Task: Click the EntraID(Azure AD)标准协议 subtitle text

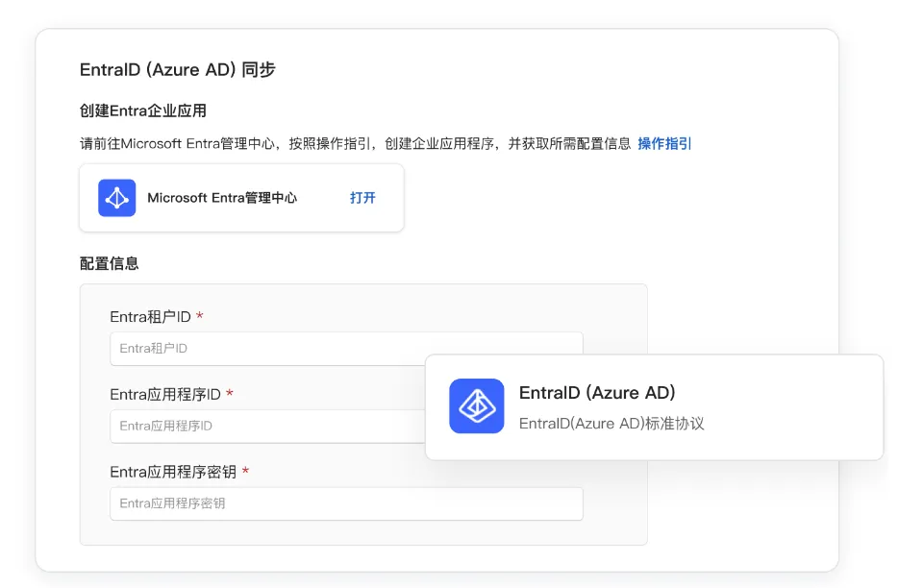Action: click(611, 424)
